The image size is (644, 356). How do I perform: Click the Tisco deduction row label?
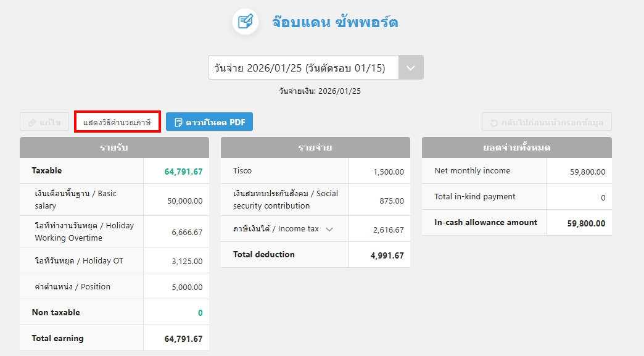click(242, 171)
